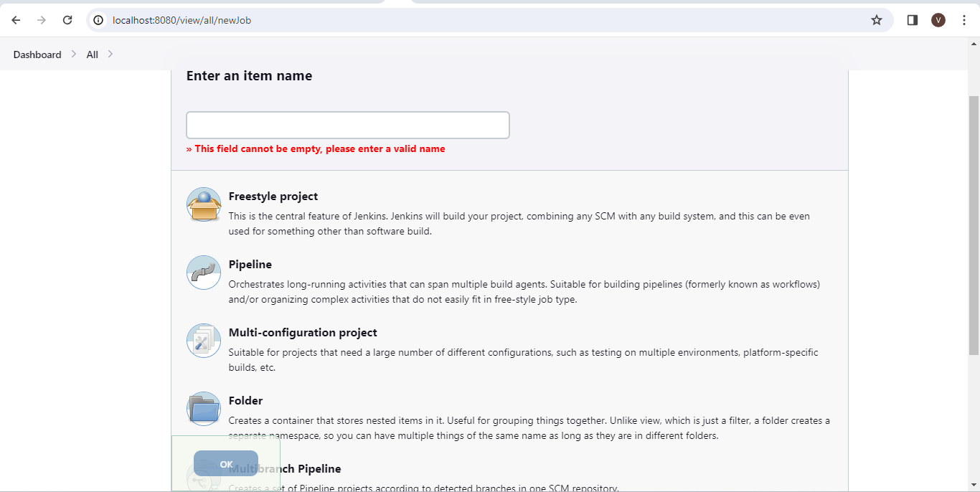The height and width of the screenshot is (492, 980).
Task: Select the Multi-configuration project icon
Action: pyautogui.click(x=204, y=341)
